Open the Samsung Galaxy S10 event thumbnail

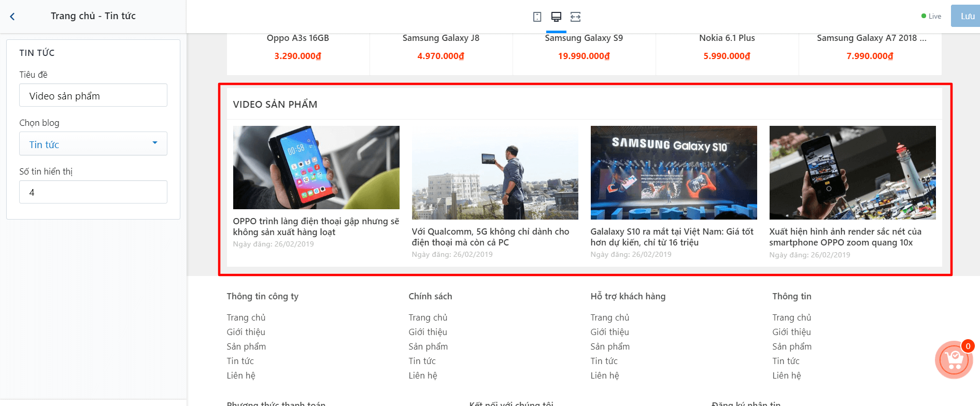click(x=674, y=172)
